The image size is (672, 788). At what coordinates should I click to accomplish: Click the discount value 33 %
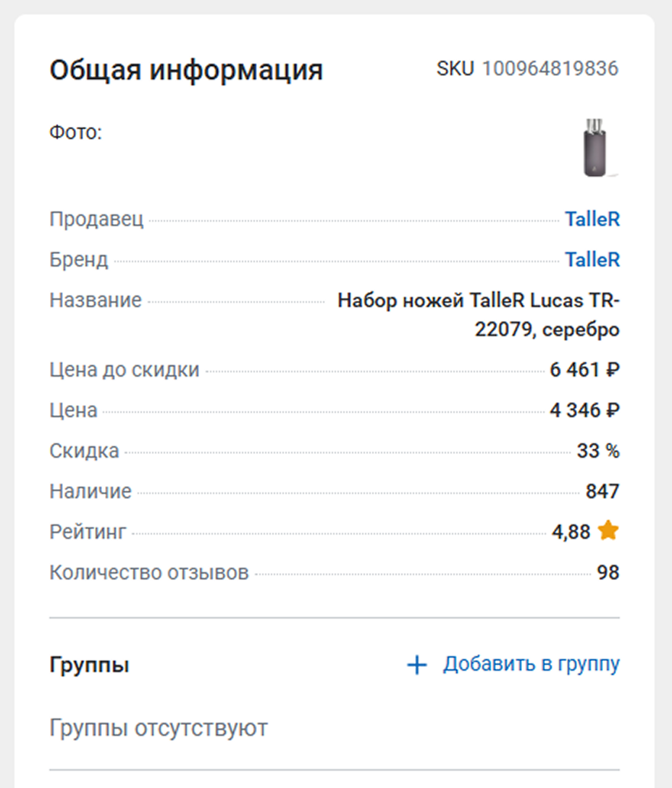(598, 451)
